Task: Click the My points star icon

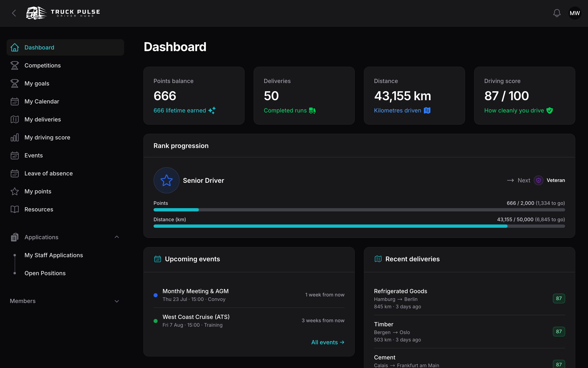Action: pyautogui.click(x=15, y=192)
